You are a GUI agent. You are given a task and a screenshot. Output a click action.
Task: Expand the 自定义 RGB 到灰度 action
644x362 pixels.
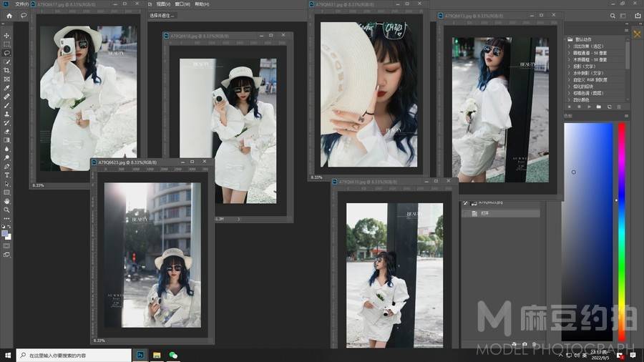point(570,79)
